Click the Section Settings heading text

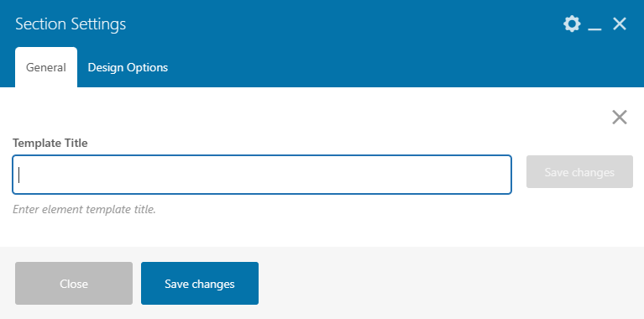[71, 24]
